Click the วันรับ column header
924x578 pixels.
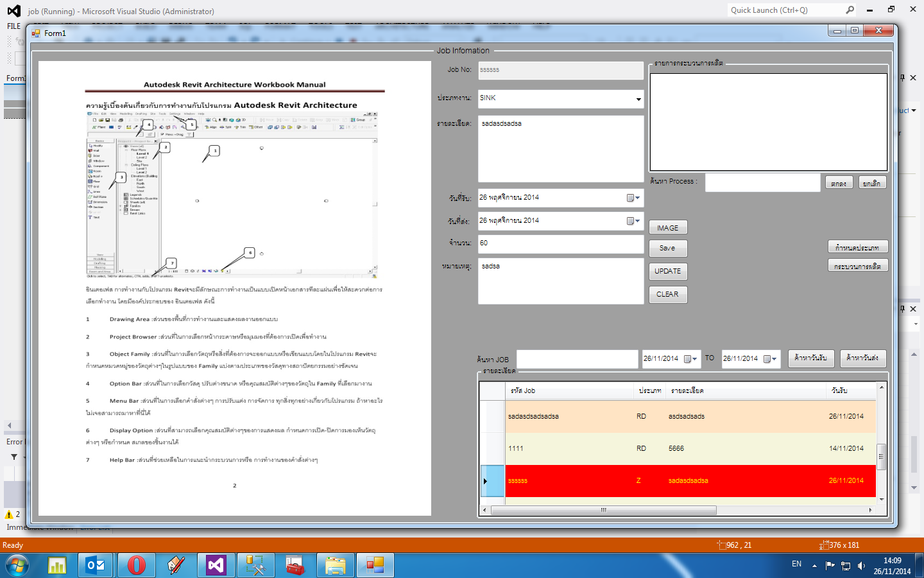pos(851,391)
